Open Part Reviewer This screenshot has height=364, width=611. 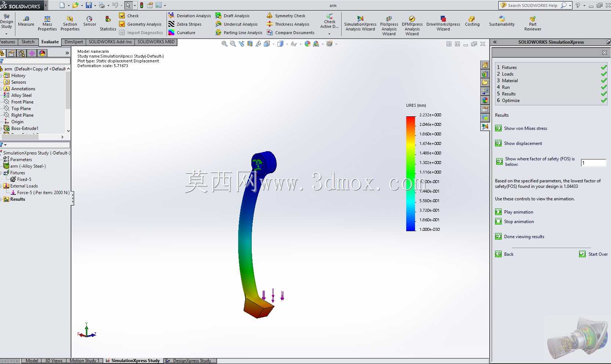532,23
